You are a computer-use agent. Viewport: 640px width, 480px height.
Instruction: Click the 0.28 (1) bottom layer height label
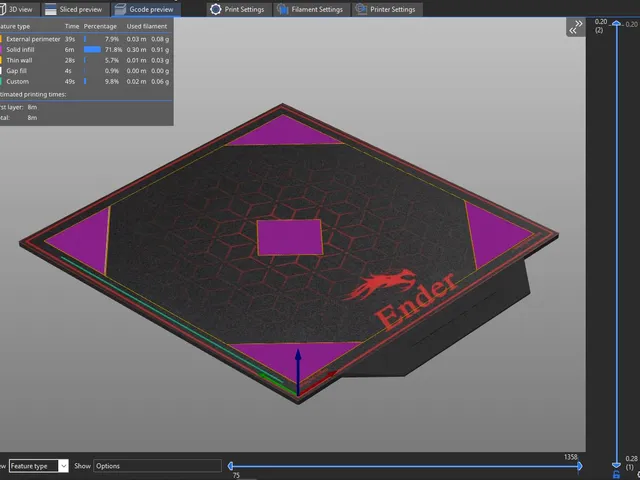[631, 462]
